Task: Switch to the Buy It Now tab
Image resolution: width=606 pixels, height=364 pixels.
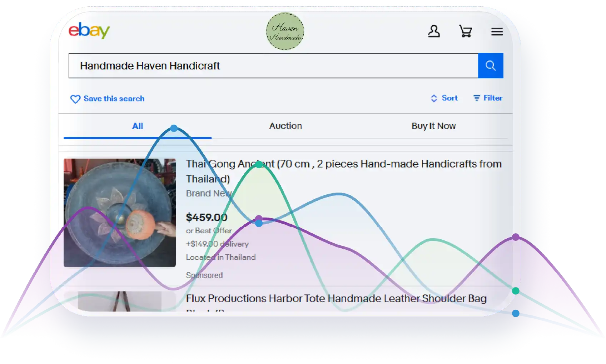Action: 433,126
